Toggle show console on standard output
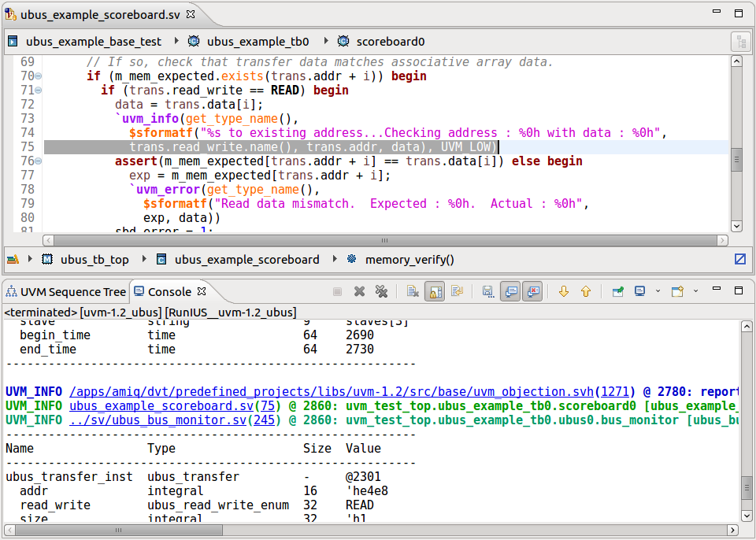The height and width of the screenshot is (540, 756). point(510,291)
